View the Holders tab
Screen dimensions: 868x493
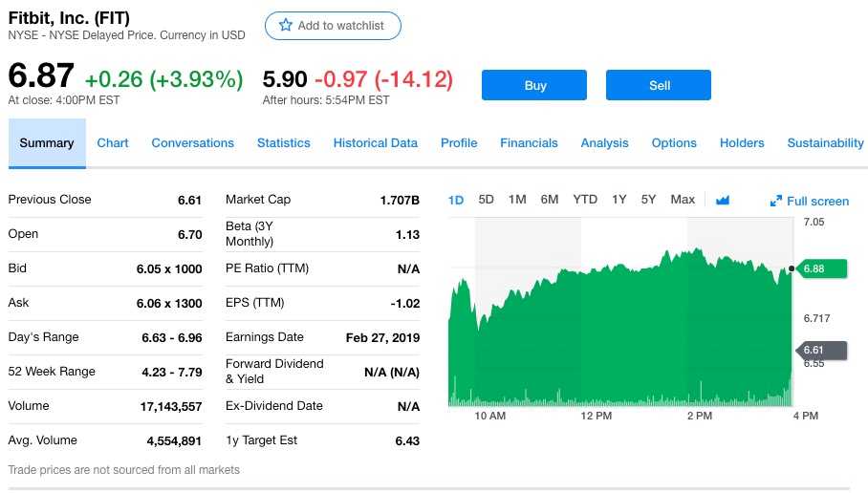coord(742,142)
